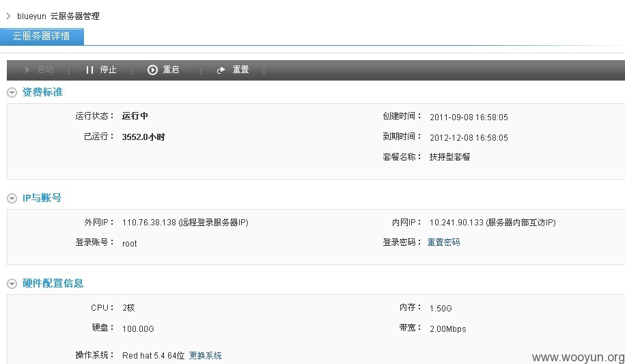Screen dimensions: 625x364
Task: Click the 资费标准 section heading
Action: click(42, 92)
